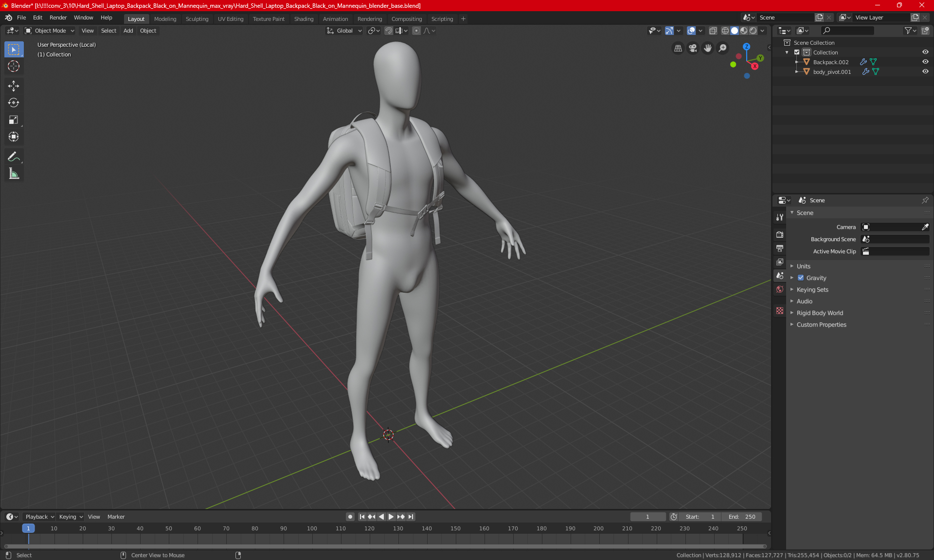Hide Backpack.002 with eye icon
Screen dimensions: 934x560
pos(925,62)
